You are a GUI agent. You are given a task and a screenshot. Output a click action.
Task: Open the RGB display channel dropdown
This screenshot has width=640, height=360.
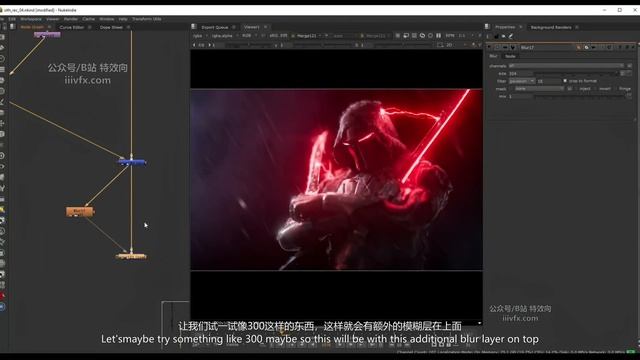(x=249, y=36)
